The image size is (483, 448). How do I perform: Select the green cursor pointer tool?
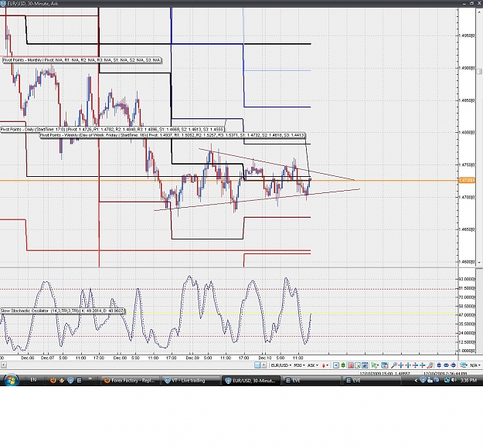[x=373, y=365]
